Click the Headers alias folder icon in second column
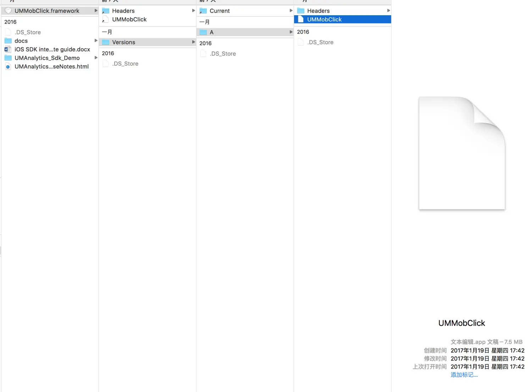The width and height of the screenshot is (532, 392). (x=106, y=11)
